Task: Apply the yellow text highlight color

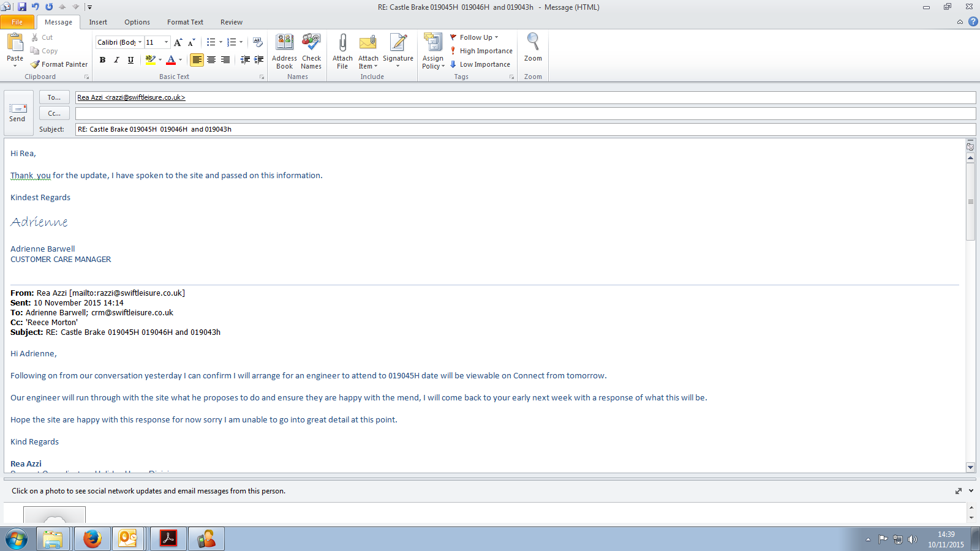Action: (150, 59)
